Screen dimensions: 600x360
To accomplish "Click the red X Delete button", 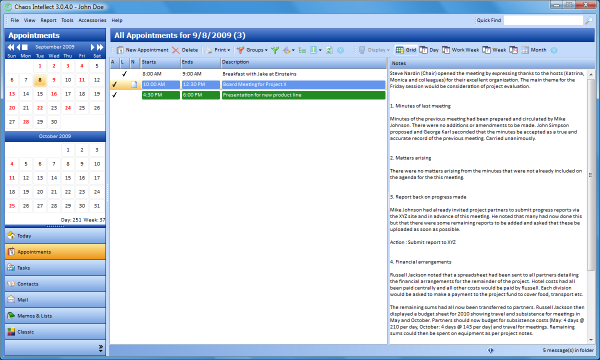I will (185, 50).
